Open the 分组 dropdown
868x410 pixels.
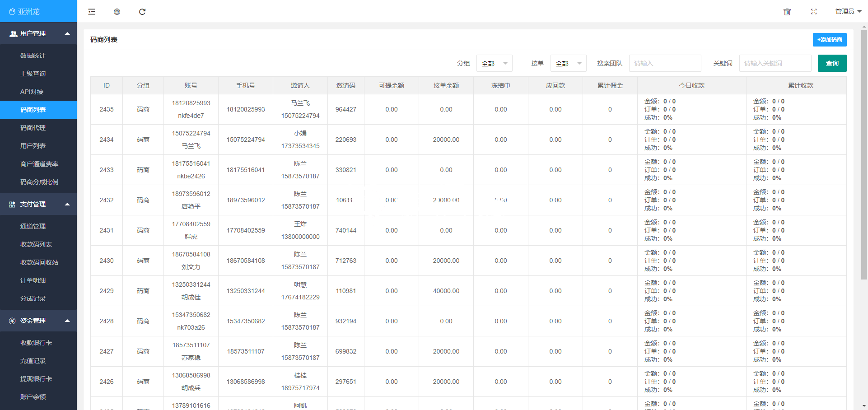495,63
